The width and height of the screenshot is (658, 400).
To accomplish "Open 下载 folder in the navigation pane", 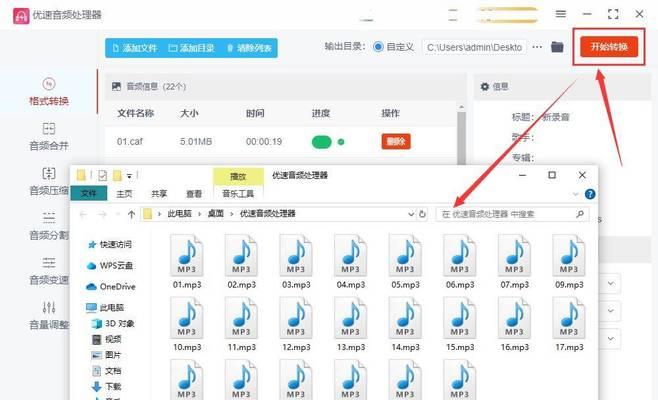I will coord(107,386).
